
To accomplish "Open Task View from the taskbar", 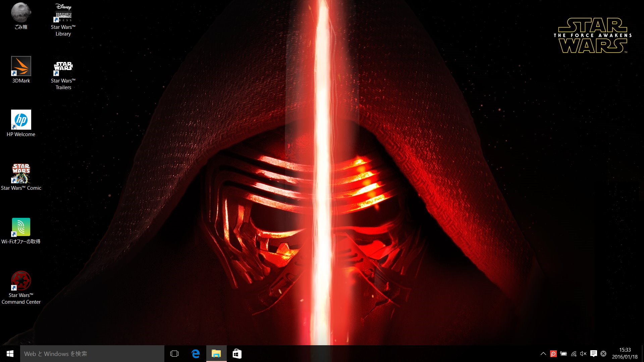I will click(174, 354).
